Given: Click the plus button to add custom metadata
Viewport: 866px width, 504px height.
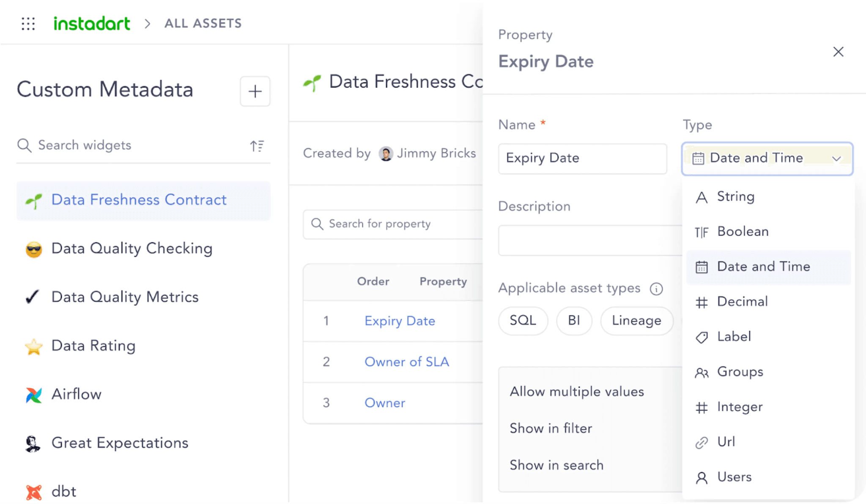Looking at the screenshot, I should [255, 91].
